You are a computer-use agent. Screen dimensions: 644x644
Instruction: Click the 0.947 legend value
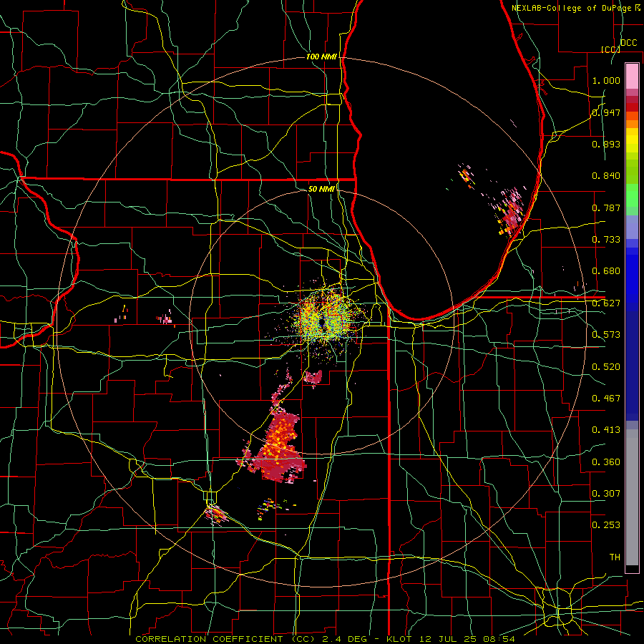click(x=606, y=112)
